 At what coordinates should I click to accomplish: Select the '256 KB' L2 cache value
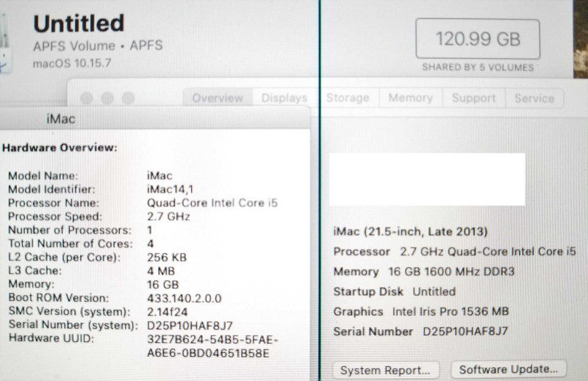(167, 258)
